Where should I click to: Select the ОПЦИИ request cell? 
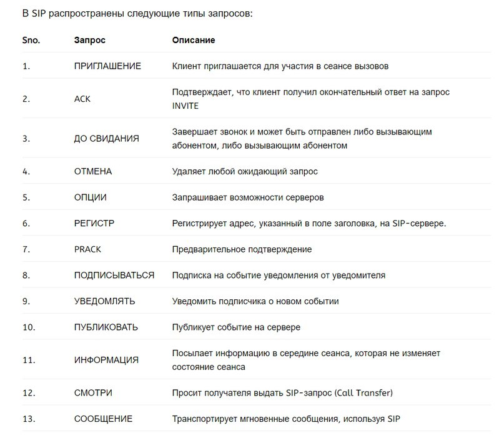91,197
